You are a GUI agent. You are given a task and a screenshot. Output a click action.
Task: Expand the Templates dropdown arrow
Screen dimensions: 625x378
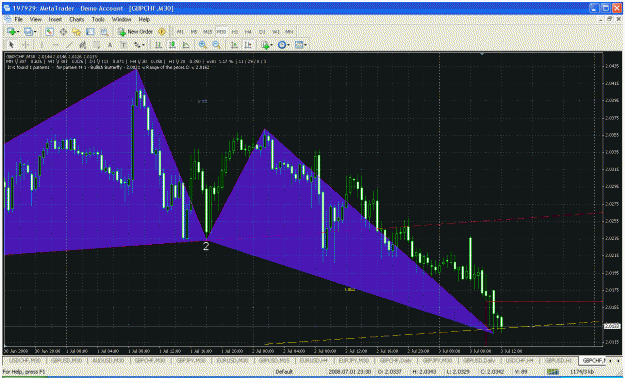coord(305,45)
